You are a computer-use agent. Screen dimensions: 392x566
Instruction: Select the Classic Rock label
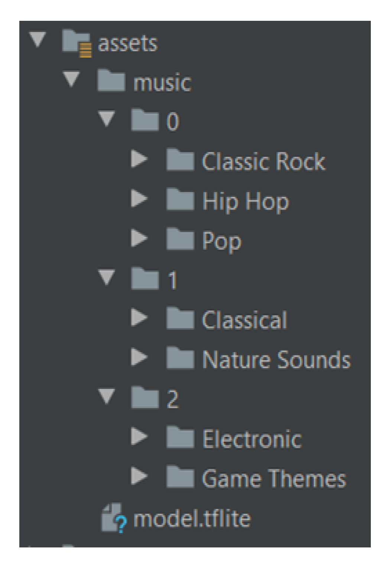pos(263,162)
